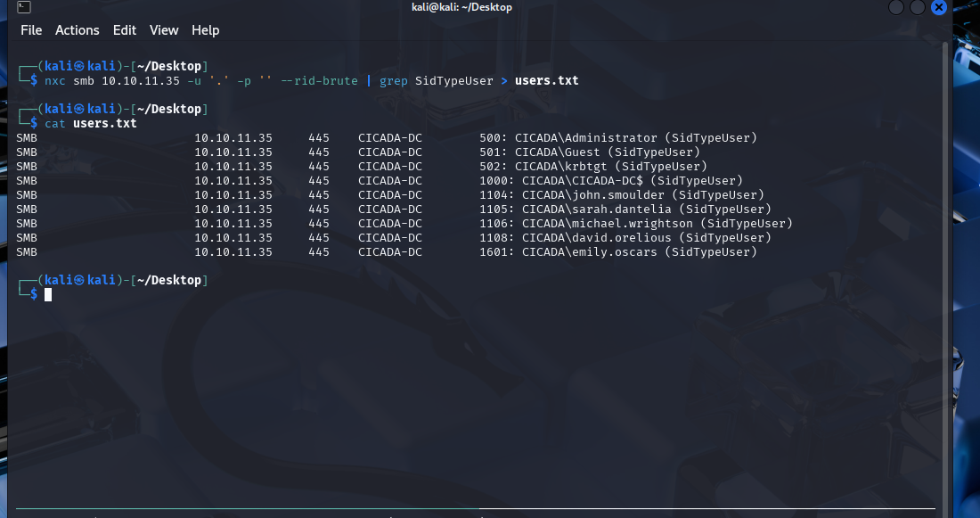Click '--rid-brute' option in the command

pyautogui.click(x=319, y=81)
